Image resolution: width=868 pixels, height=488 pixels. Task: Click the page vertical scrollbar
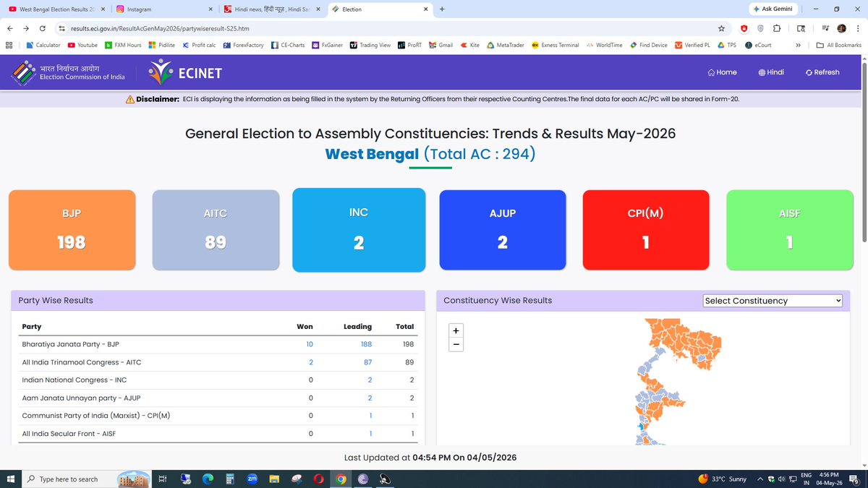[864, 152]
